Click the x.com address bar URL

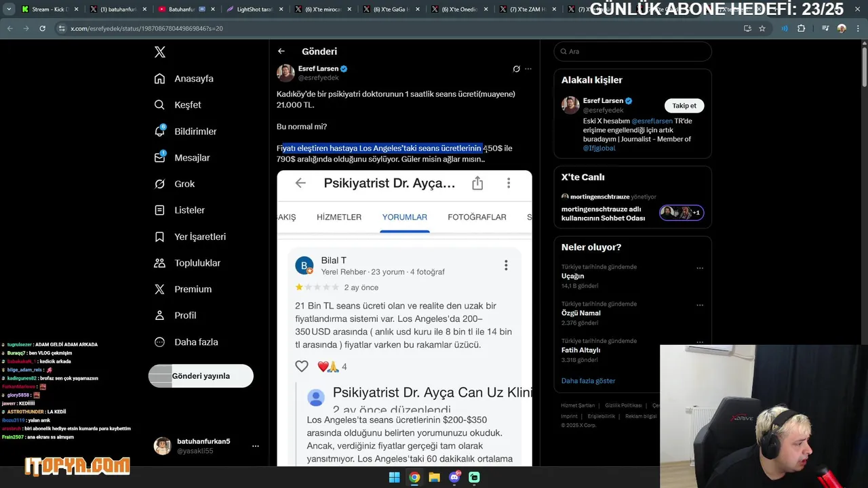click(146, 28)
